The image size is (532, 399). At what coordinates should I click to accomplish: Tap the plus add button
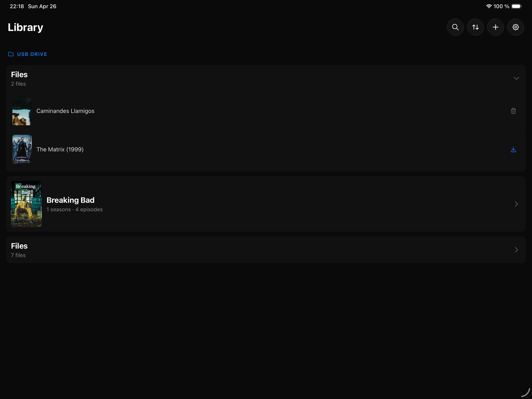click(x=495, y=27)
